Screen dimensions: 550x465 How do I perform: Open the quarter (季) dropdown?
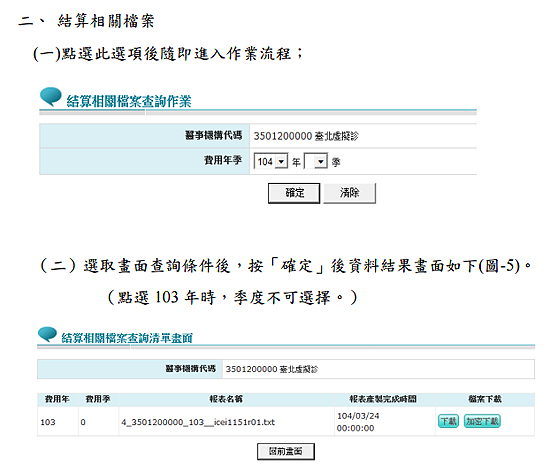tap(316, 161)
